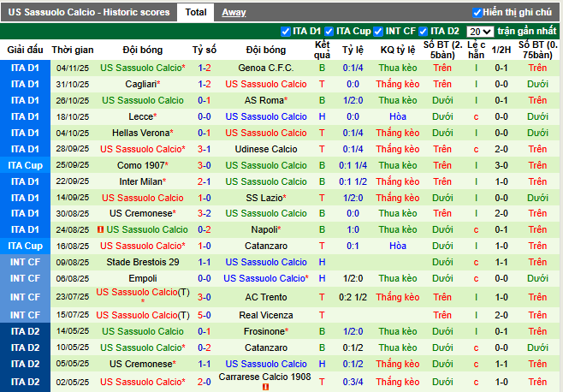This screenshot has width=563, height=392.
Task: Click the 2-1 score of Inter Milan match
Action: tap(204, 181)
